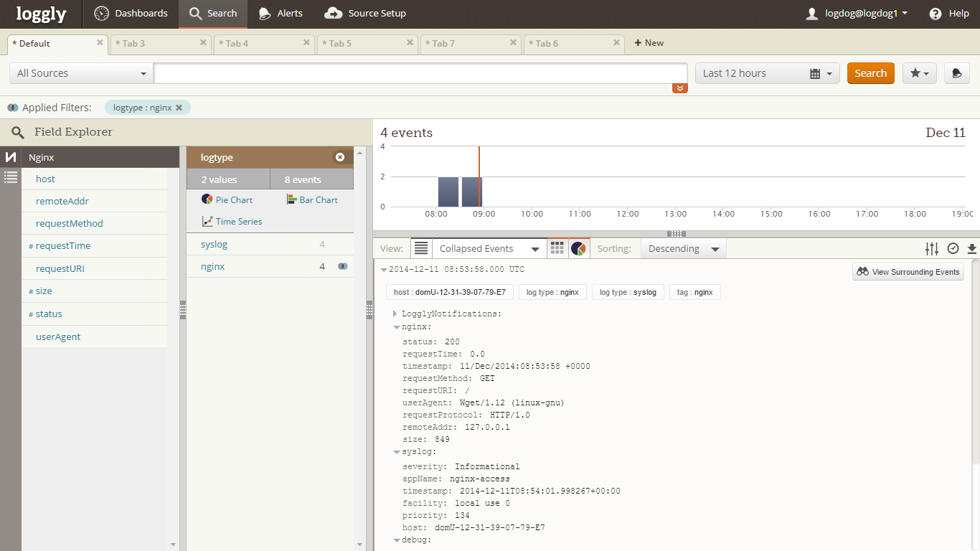The image size is (980, 551).
Task: Switch to grid view icon
Action: pyautogui.click(x=557, y=248)
